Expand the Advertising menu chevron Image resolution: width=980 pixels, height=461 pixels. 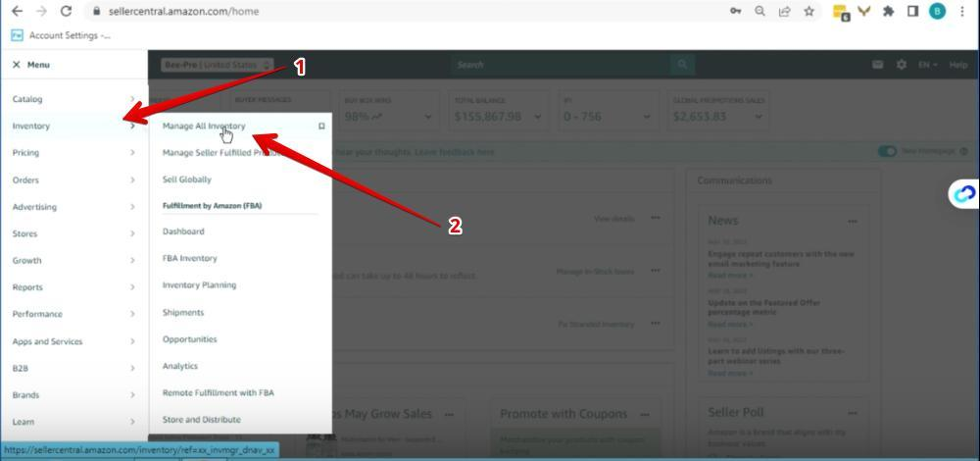[x=132, y=206]
